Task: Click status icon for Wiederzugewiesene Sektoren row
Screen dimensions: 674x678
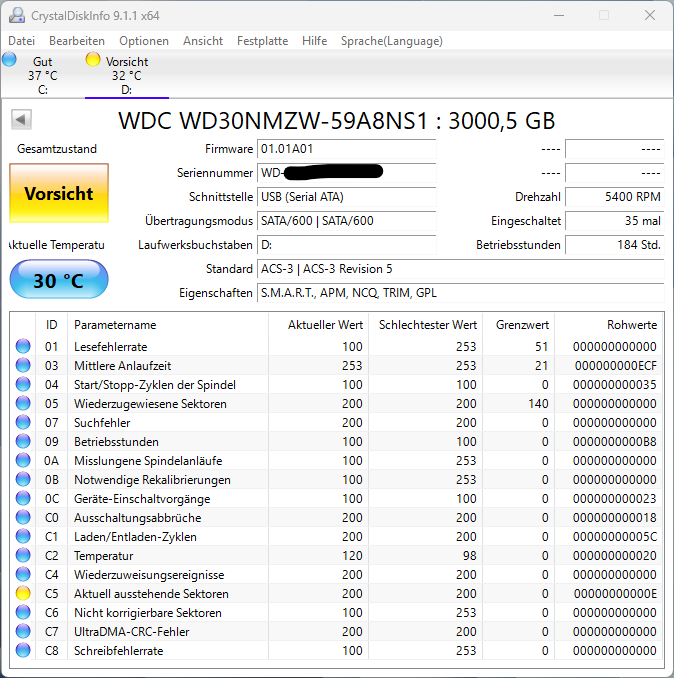Action: click(x=23, y=403)
